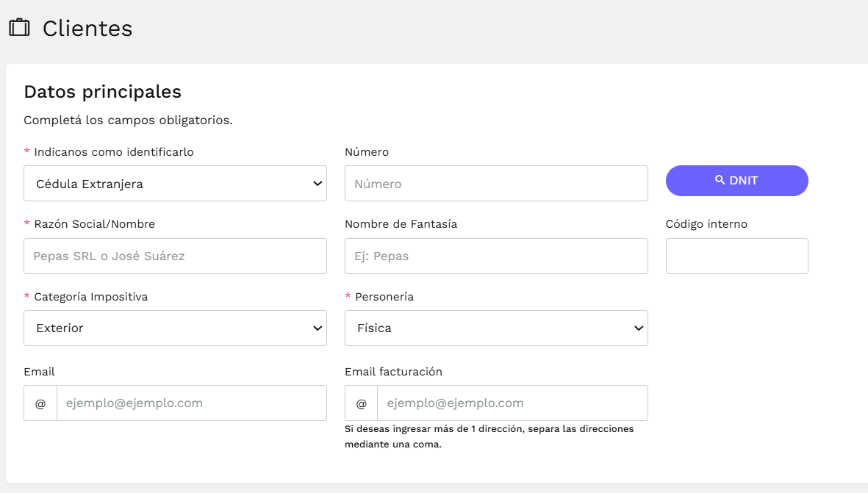Focus the Razón Social/Nombre field
The height and width of the screenshot is (493, 868).
[x=175, y=256]
